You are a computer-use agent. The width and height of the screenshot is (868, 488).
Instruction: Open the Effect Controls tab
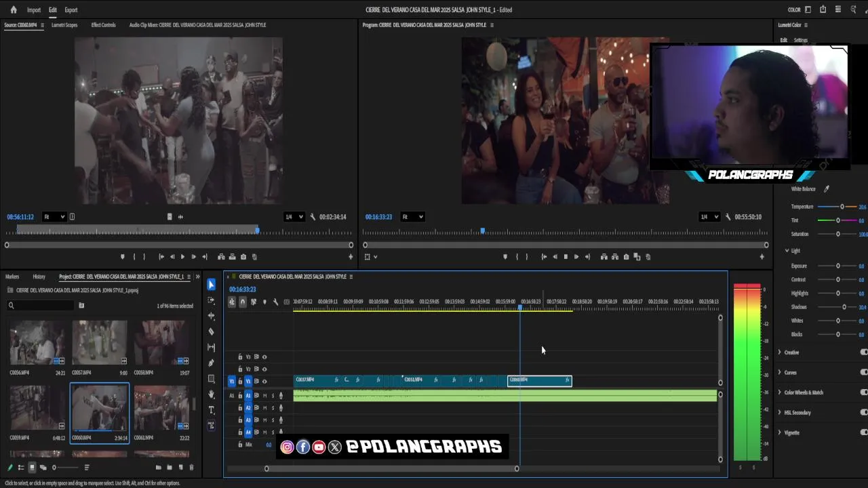click(x=104, y=25)
